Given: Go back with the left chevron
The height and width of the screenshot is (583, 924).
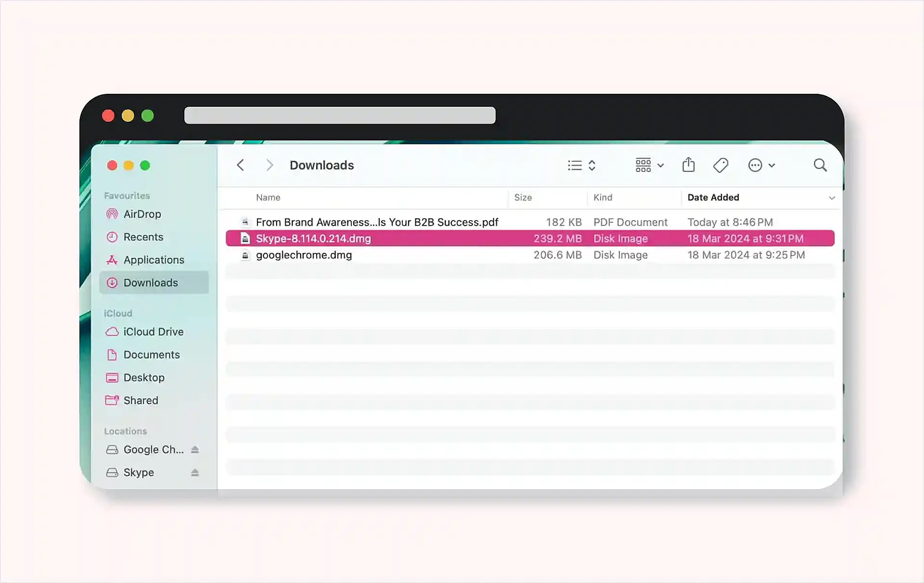Looking at the screenshot, I should click(x=241, y=165).
